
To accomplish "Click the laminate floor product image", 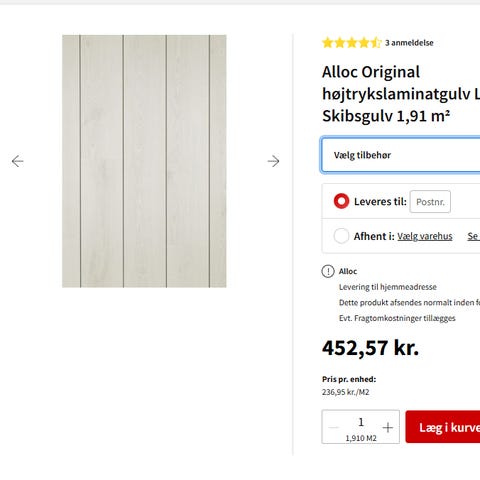I will pyautogui.click(x=144, y=161).
